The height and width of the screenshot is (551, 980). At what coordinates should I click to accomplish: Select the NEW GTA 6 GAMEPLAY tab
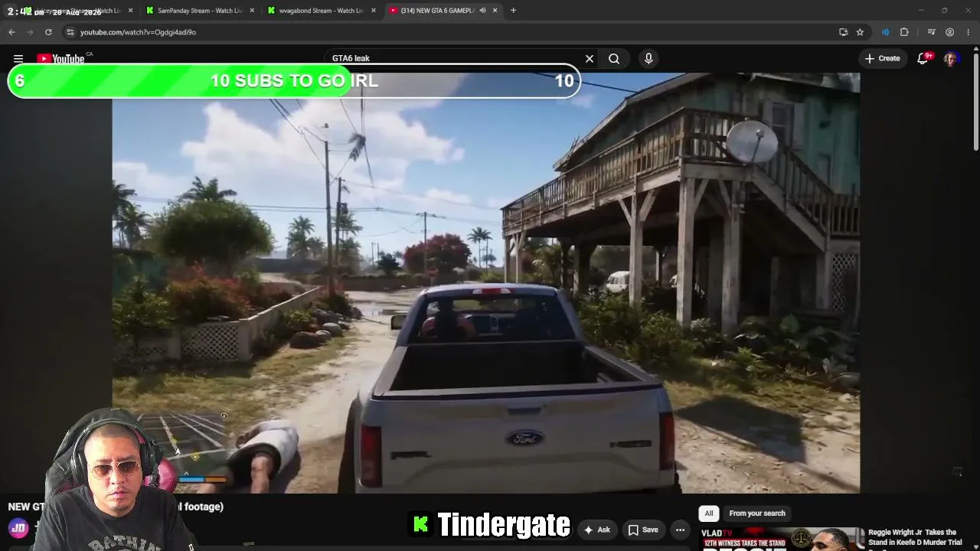pos(443,11)
